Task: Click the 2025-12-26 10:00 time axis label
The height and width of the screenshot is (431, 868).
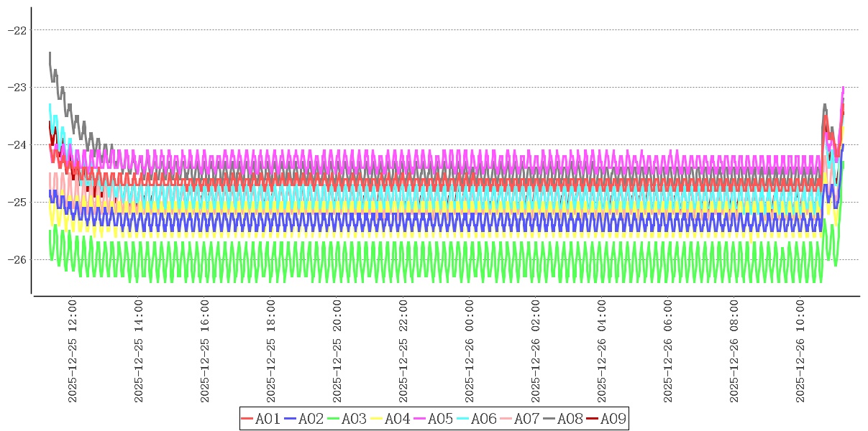Action: pos(800,351)
